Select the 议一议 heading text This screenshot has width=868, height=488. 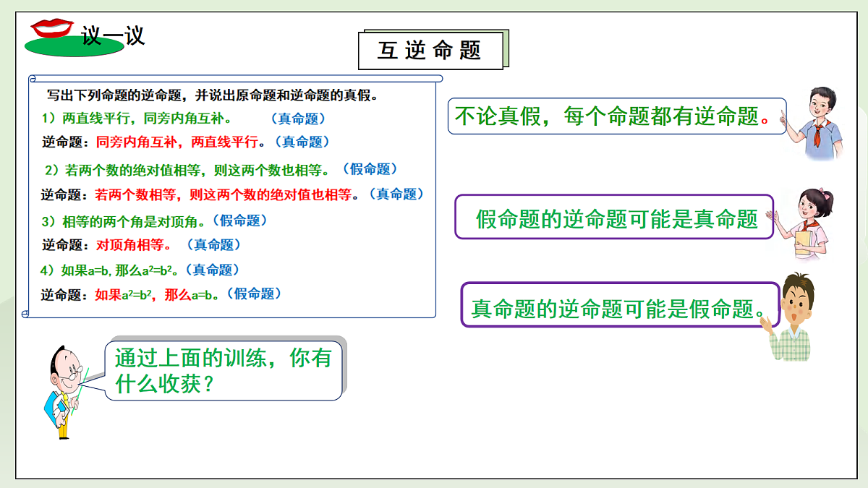coord(114,35)
